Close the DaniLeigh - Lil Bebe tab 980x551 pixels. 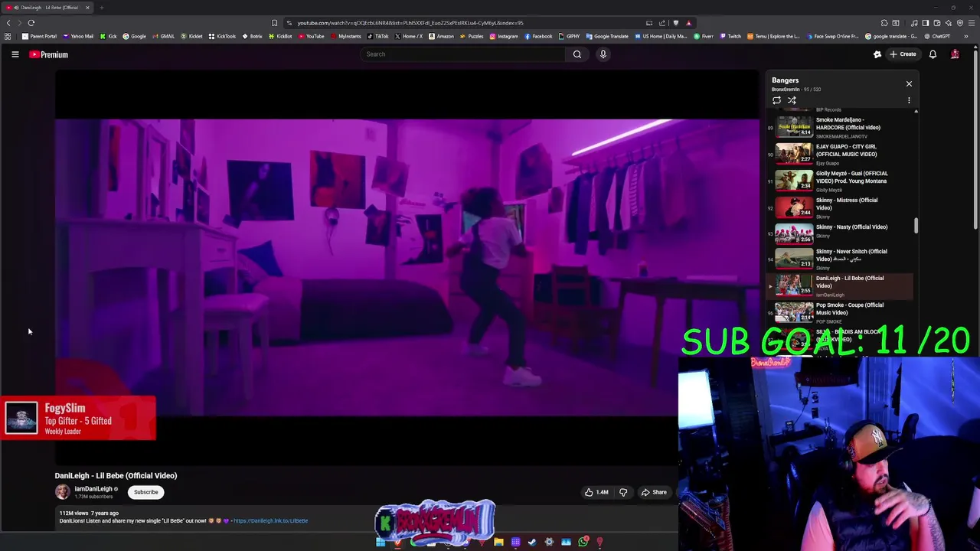87,8
